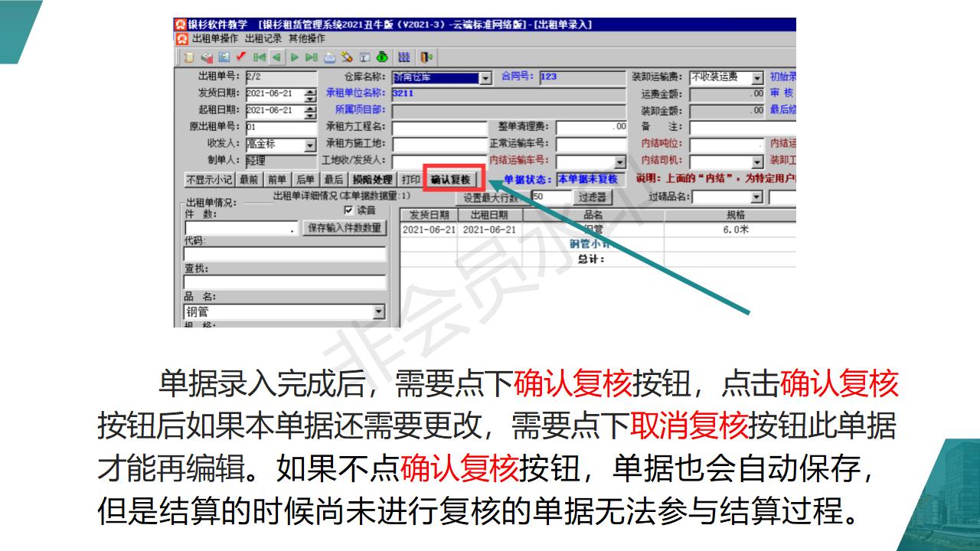Click the last record navigation icon
This screenshot has width=980, height=551.
pos(311,57)
